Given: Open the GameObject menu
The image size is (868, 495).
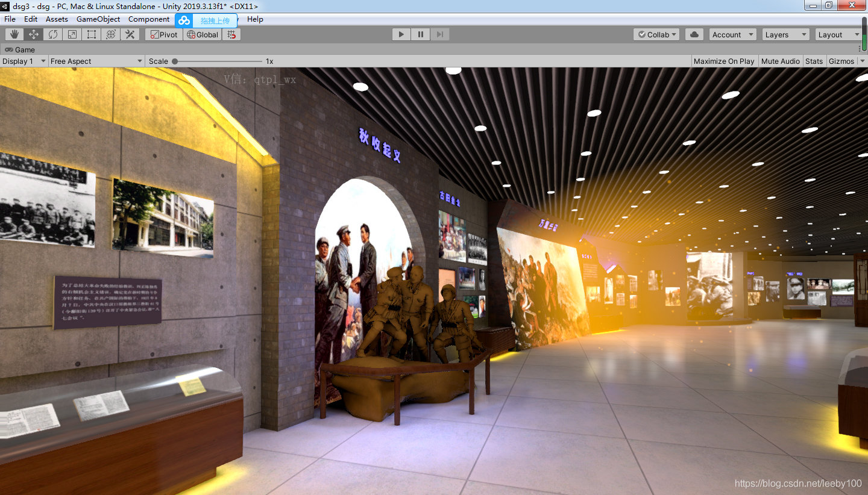Looking at the screenshot, I should coord(98,19).
